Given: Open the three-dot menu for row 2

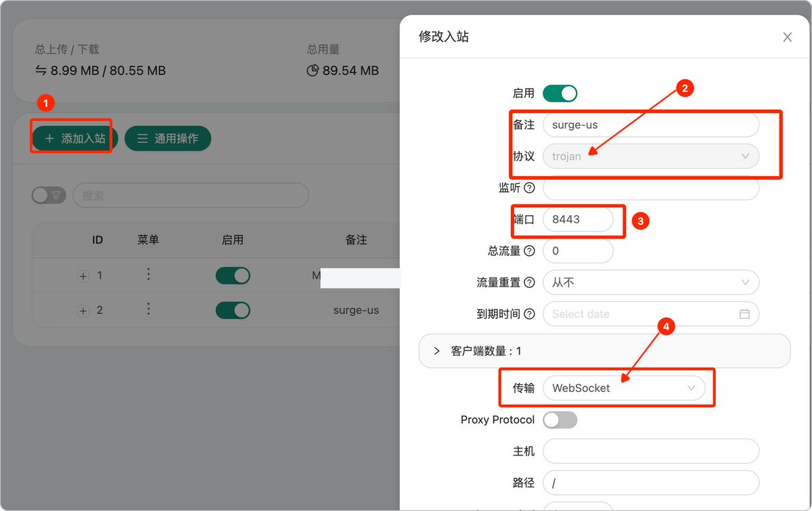Looking at the screenshot, I should tap(148, 309).
